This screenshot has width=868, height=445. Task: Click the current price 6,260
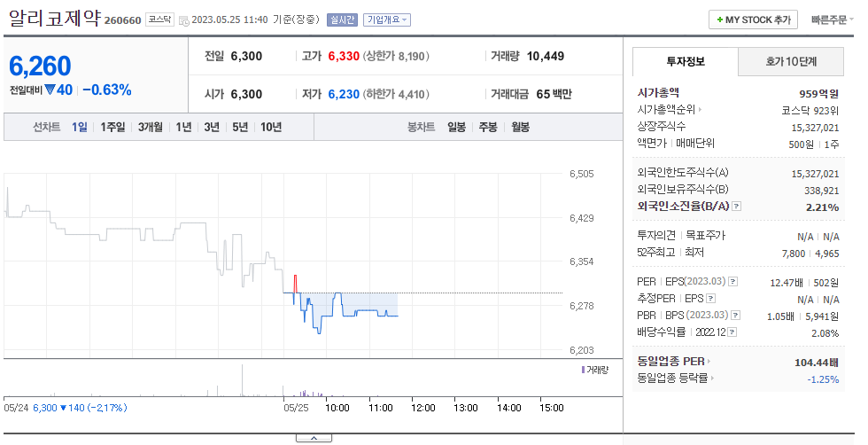[40, 66]
